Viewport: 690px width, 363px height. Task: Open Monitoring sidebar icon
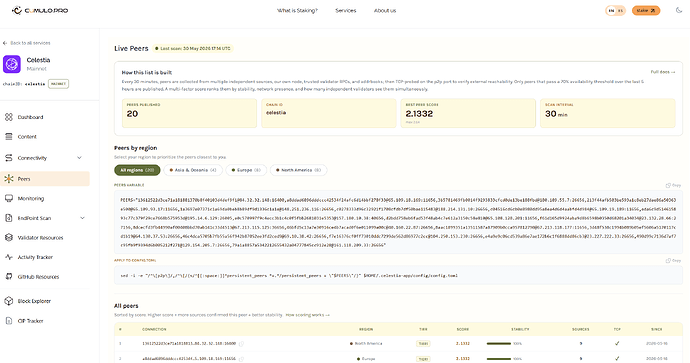click(x=9, y=198)
